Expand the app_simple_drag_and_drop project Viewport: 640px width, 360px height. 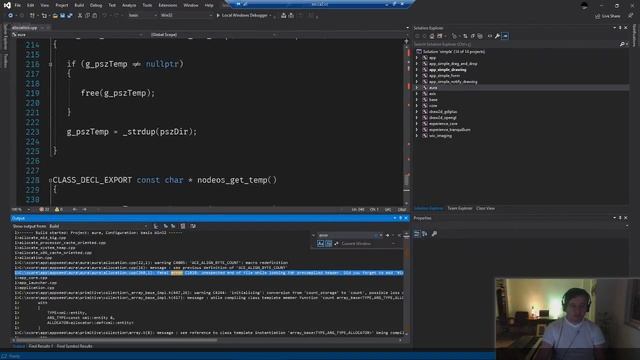417,64
